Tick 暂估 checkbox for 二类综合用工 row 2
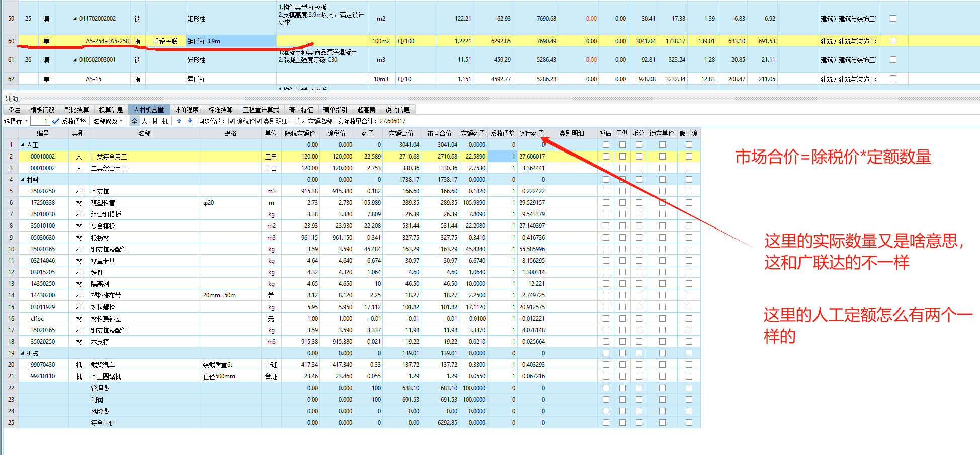The width and height of the screenshot is (980, 455). click(x=606, y=157)
